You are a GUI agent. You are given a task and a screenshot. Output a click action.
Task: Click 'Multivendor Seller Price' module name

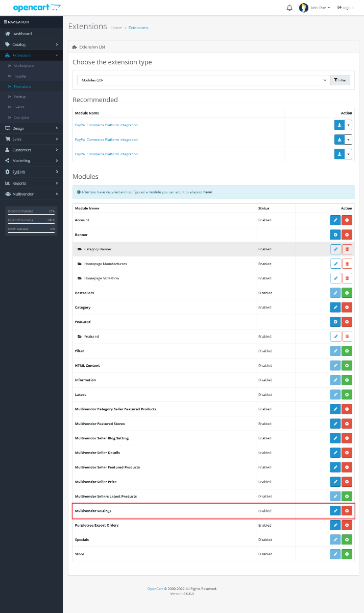point(96,482)
